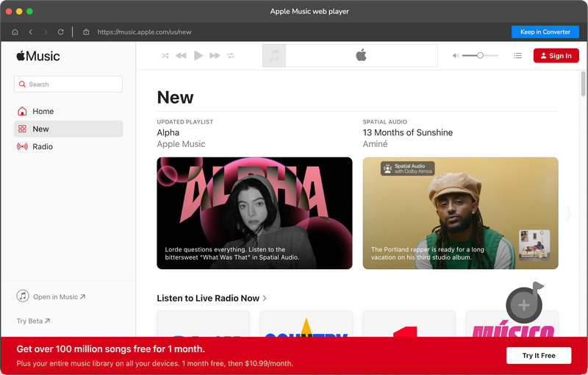The height and width of the screenshot is (375, 588).
Task: Open the Alpha playlist artwork with Lorde
Action: click(254, 213)
